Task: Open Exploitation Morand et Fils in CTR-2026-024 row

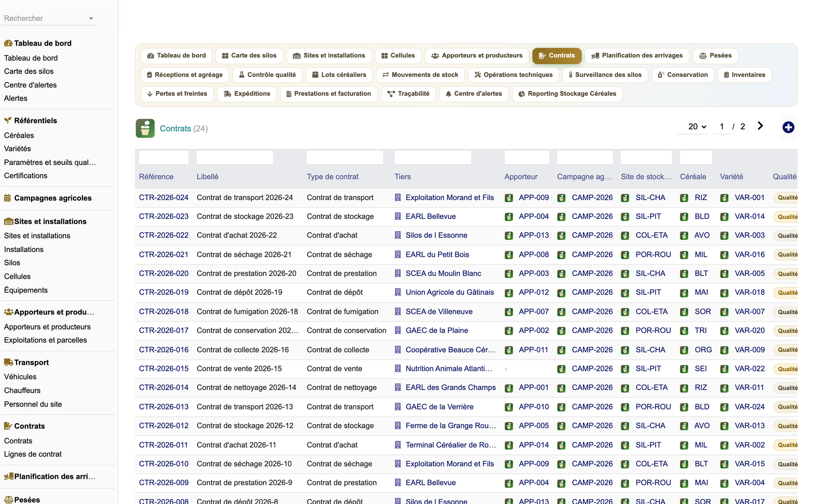Action: (450, 198)
